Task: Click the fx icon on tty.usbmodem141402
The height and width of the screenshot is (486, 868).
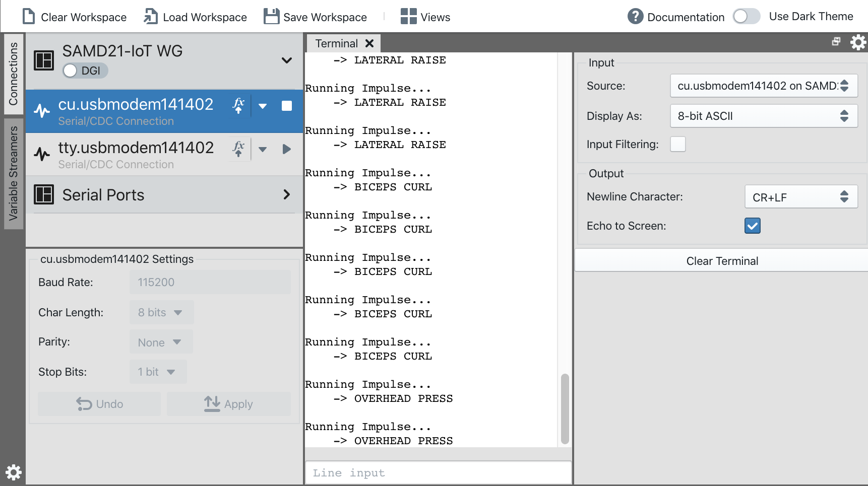Action: coord(238,149)
